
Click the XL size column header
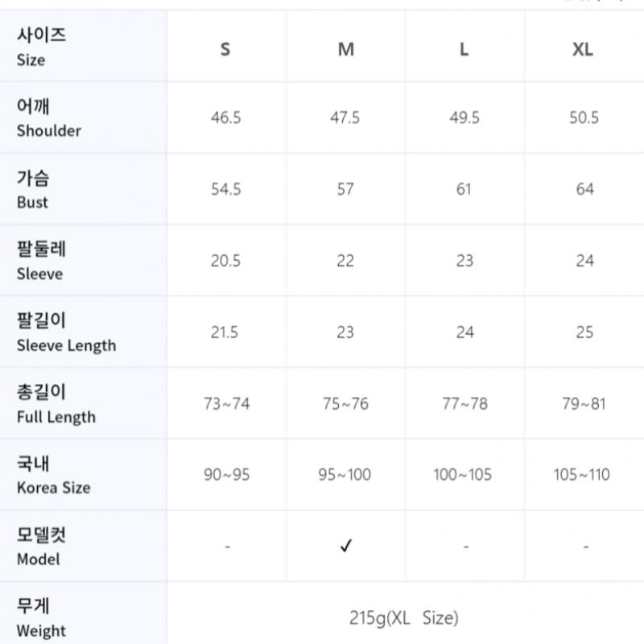tap(583, 49)
